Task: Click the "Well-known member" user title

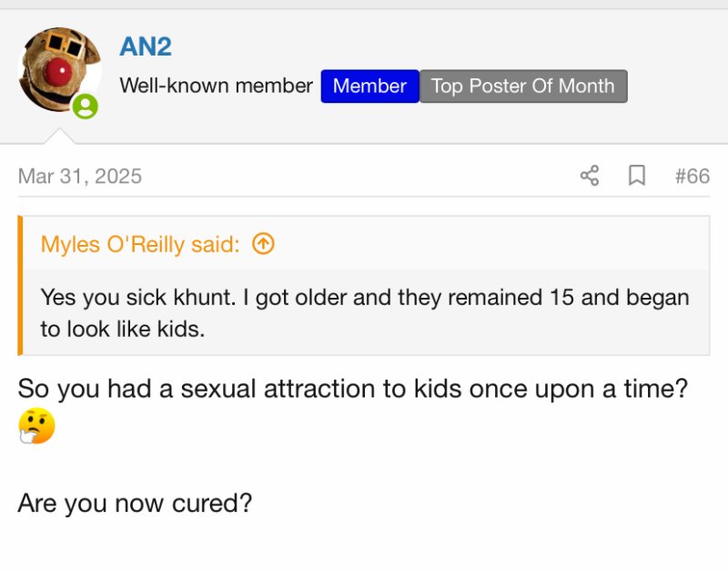Action: [217, 87]
